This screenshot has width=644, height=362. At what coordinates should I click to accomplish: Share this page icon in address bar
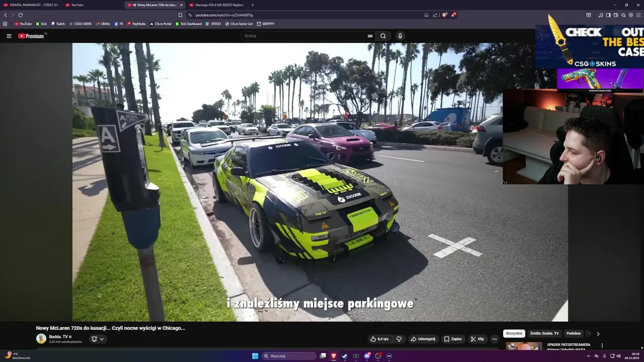pos(435,15)
